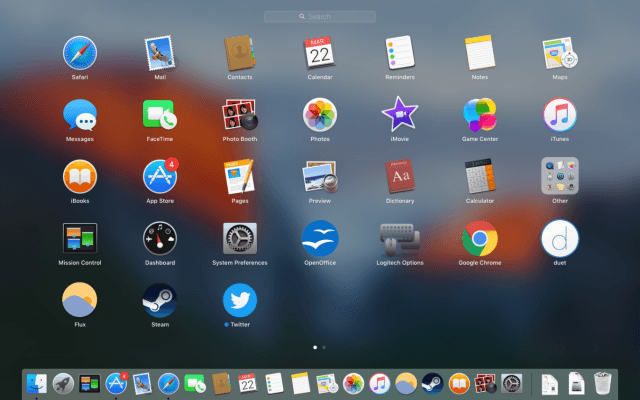640x400 pixels.
Task: Launch Flux from the Launchpad grid
Action: [x=80, y=300]
